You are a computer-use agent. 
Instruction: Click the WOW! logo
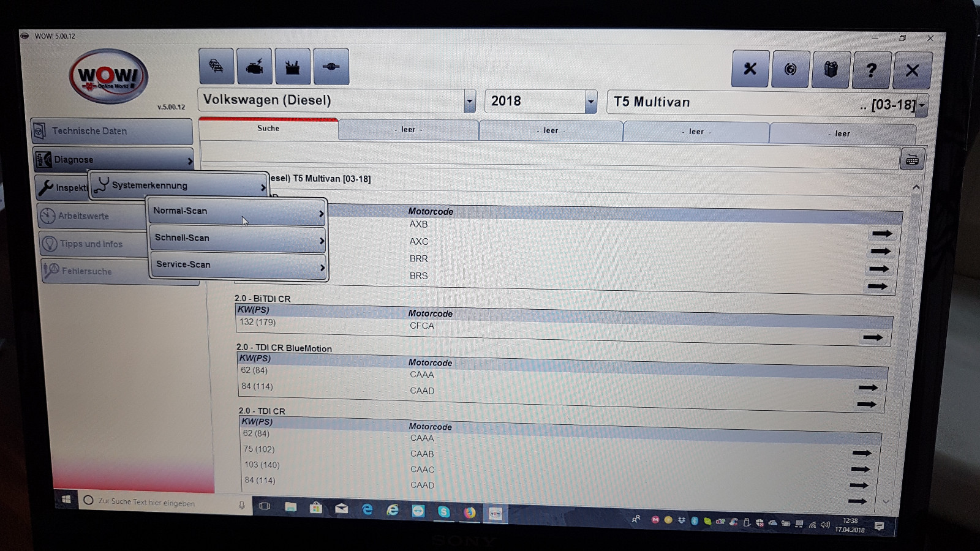point(108,76)
